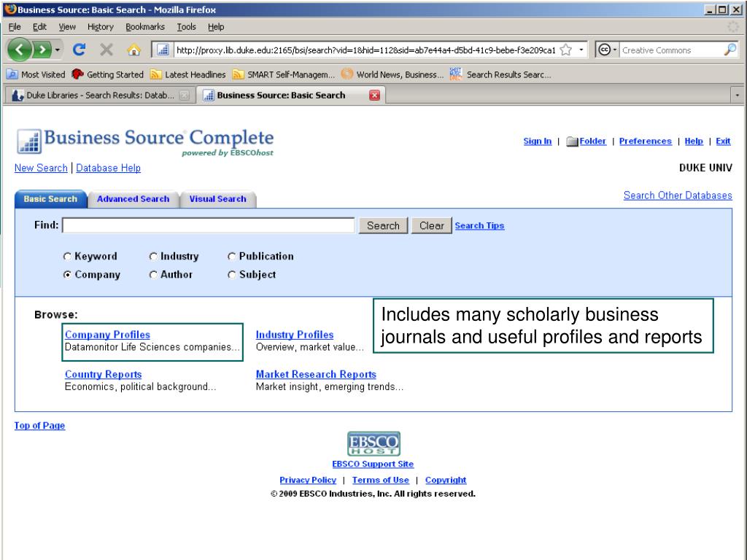Open the back/forward history dropdown arrow
This screenshot has width=747, height=560.
pyautogui.click(x=57, y=50)
